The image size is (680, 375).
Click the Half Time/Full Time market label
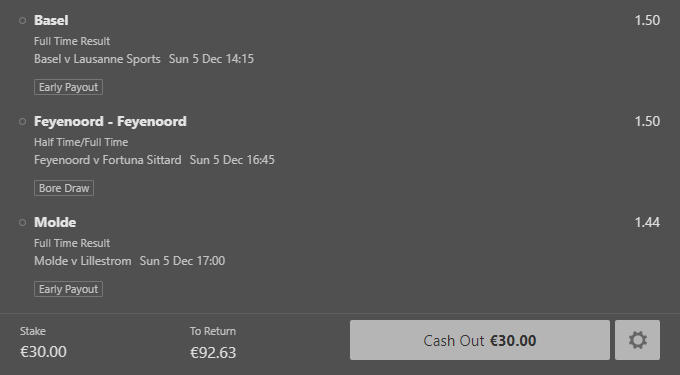pos(81,142)
